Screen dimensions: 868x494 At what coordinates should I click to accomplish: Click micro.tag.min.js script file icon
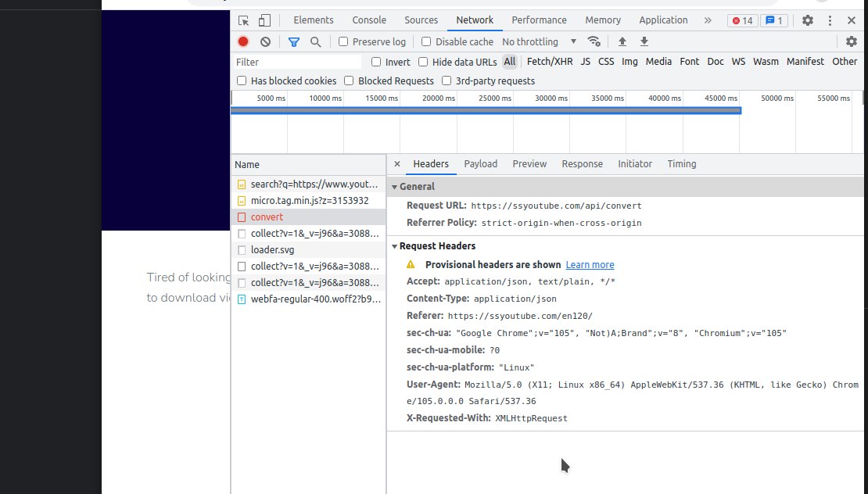coord(242,201)
